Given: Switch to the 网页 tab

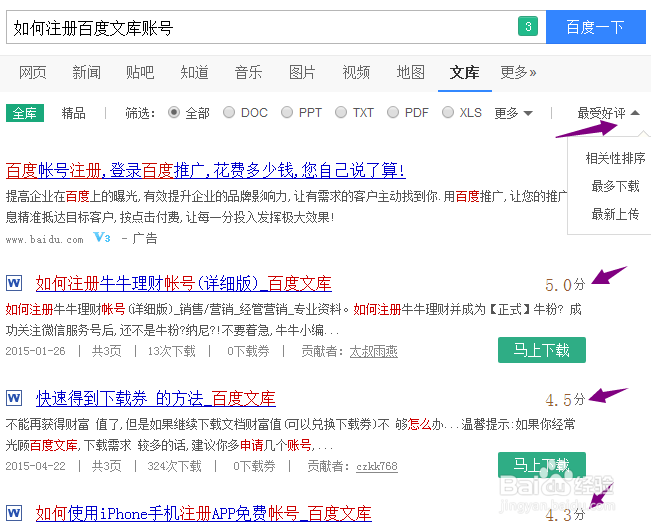Looking at the screenshot, I should pyautogui.click(x=32, y=73).
